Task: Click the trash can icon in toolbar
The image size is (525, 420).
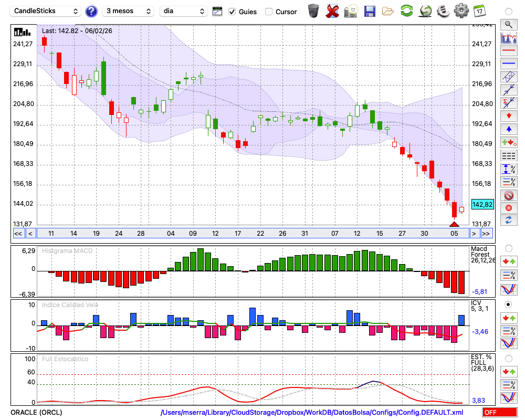Action: pyautogui.click(x=313, y=11)
